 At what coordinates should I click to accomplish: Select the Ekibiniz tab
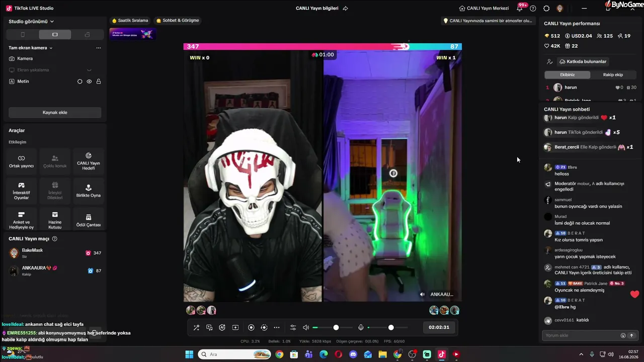click(x=568, y=74)
